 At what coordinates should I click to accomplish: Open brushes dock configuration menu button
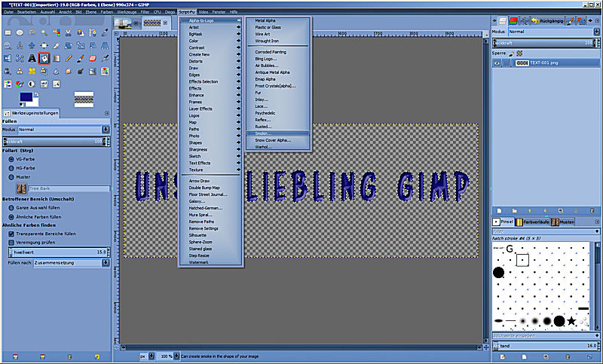[x=597, y=222]
